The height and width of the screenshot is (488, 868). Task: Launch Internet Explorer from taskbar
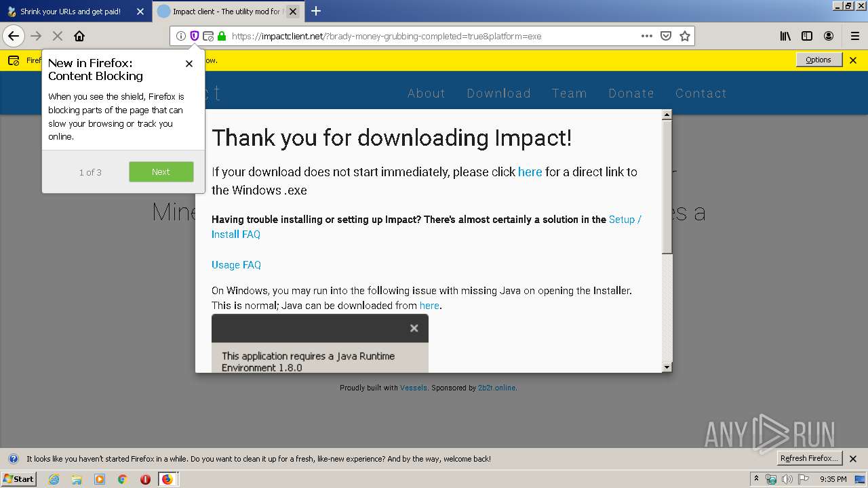[54, 479]
